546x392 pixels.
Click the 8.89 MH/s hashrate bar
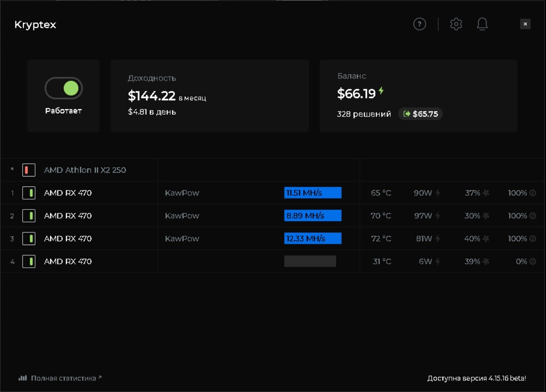coord(313,215)
